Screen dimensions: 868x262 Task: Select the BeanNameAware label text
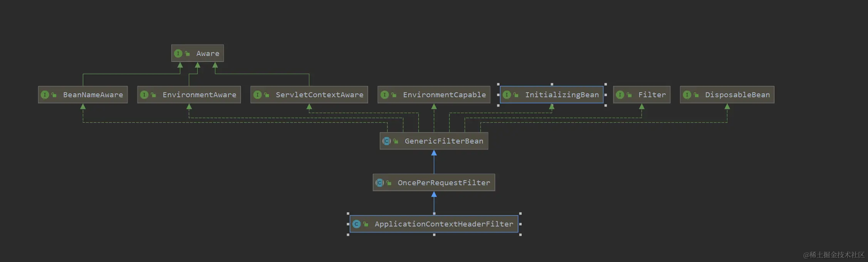tap(93, 95)
